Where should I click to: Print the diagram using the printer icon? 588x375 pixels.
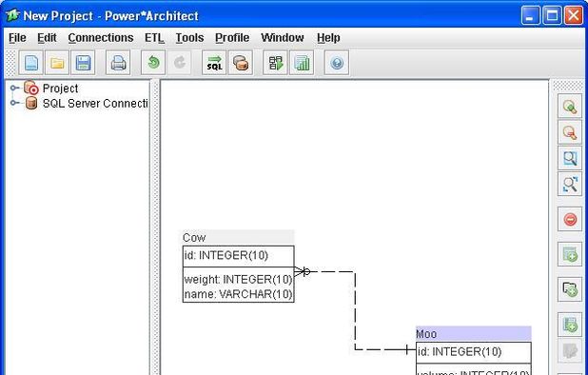(x=118, y=63)
